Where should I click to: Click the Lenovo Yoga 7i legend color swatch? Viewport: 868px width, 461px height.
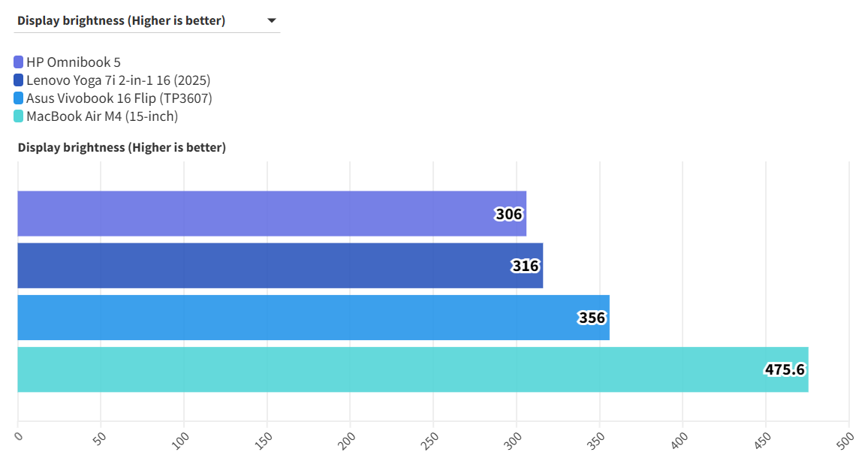(19, 80)
